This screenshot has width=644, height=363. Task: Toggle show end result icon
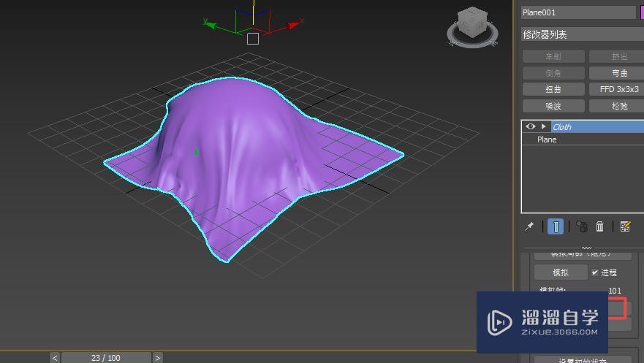(x=556, y=226)
